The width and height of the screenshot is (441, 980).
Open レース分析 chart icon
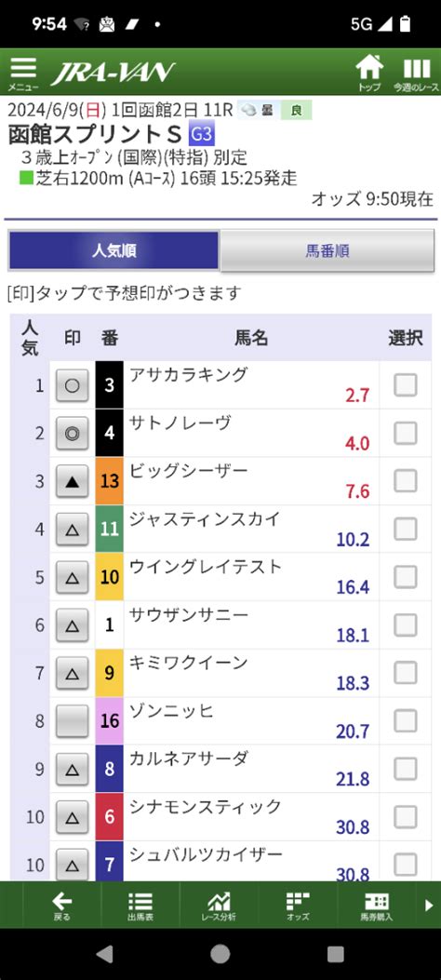(x=219, y=905)
